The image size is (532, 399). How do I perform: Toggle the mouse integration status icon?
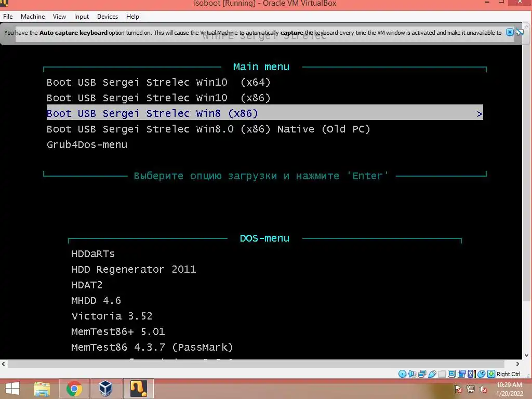coord(482,374)
